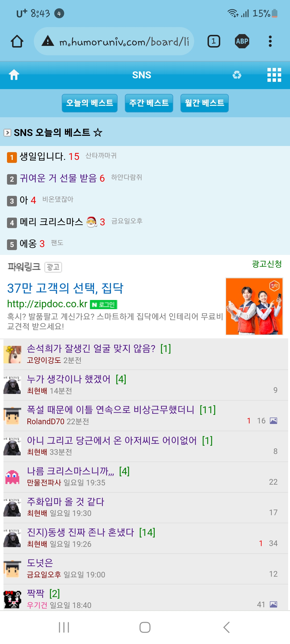Tap the 집닥 ad thumbnail image
This screenshot has width=290, height=644.
click(254, 306)
